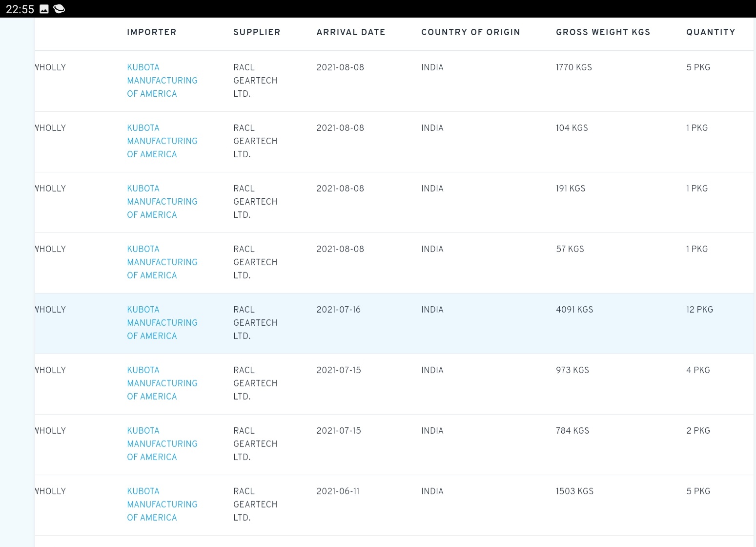
Task: Select the 12 PKG quantity cell
Action: click(699, 310)
